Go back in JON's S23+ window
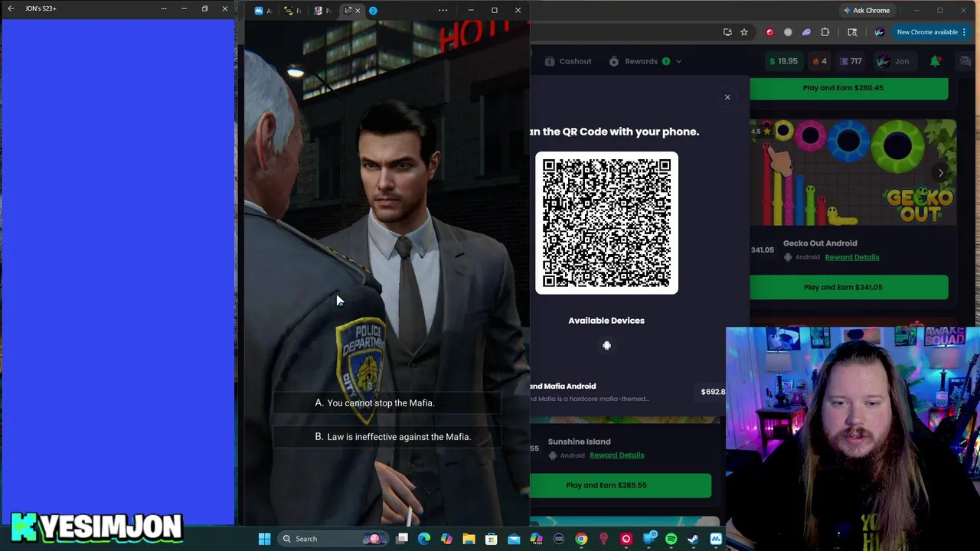 tap(11, 8)
